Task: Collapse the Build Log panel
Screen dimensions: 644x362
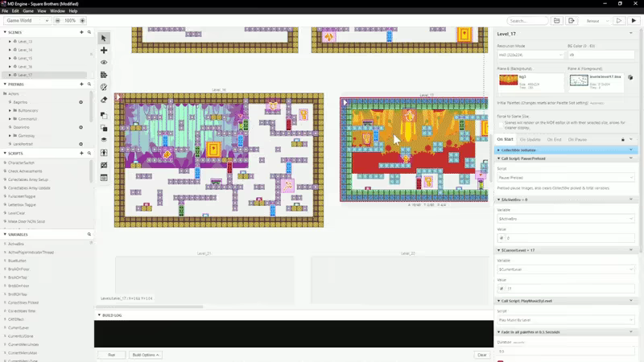Action: coord(99,315)
